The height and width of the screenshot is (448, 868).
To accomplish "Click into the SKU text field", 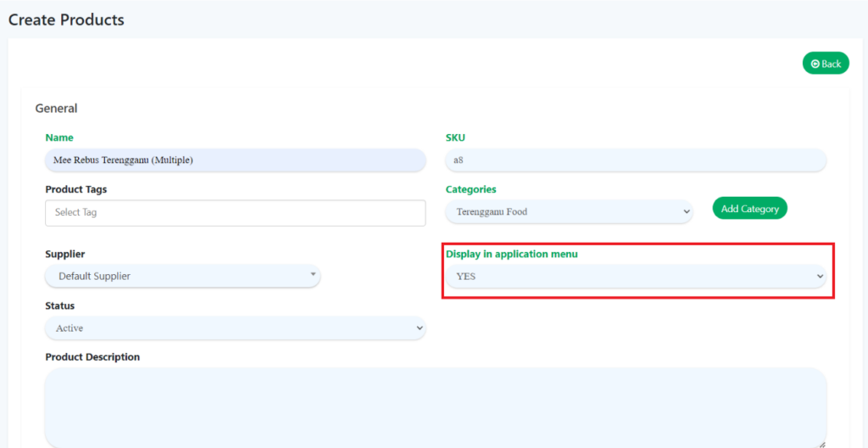I will (635, 160).
